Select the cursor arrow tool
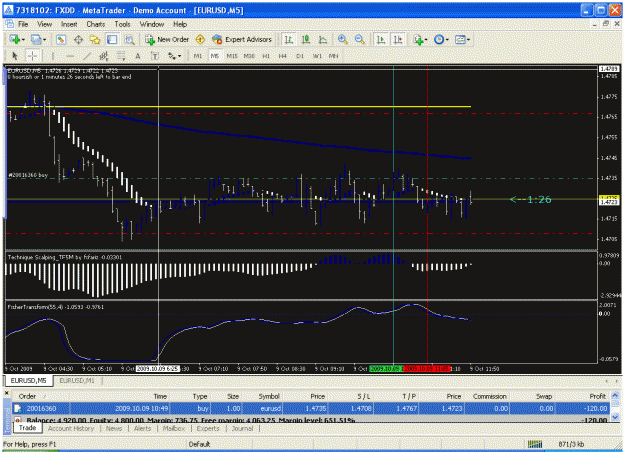625x452 pixels. pyautogui.click(x=15, y=56)
